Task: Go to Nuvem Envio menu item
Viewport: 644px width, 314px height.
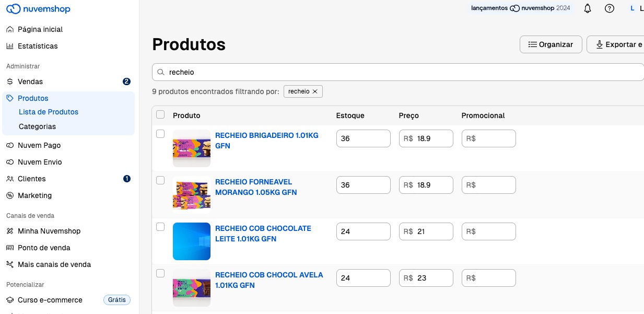Action: coord(40,162)
